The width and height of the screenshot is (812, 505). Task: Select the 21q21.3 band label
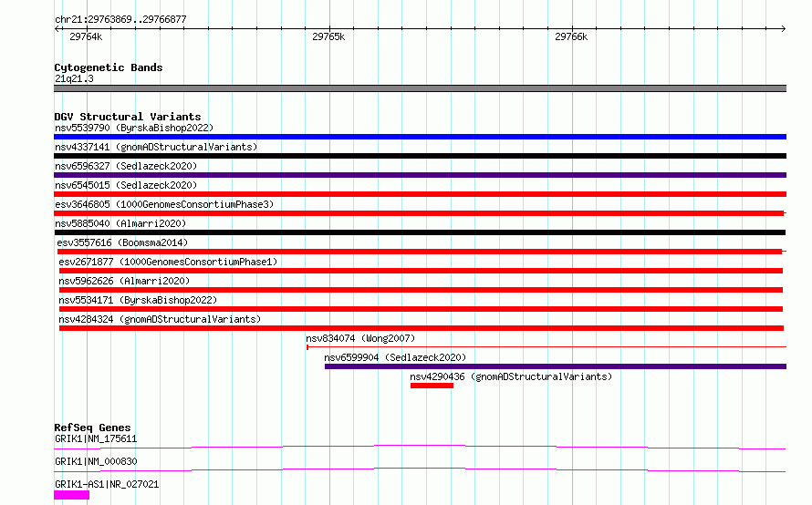tap(74, 78)
